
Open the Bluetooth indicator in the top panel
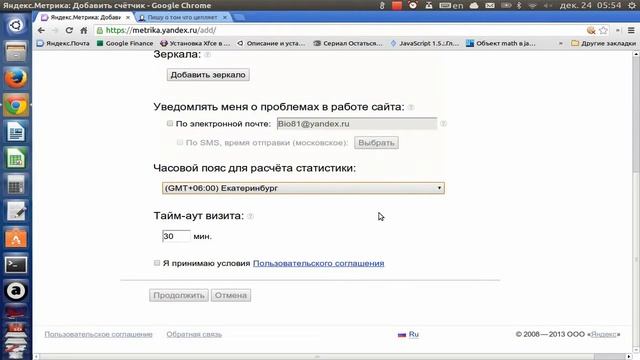point(519,5)
